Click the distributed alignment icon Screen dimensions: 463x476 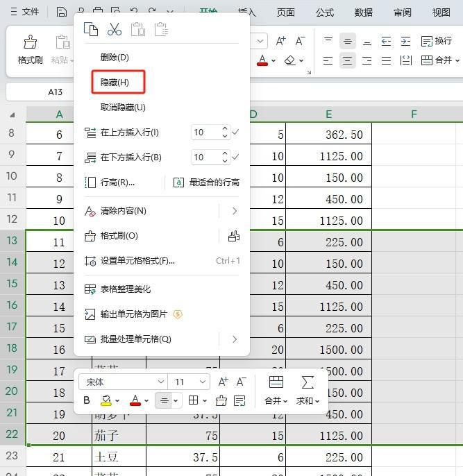(405, 60)
